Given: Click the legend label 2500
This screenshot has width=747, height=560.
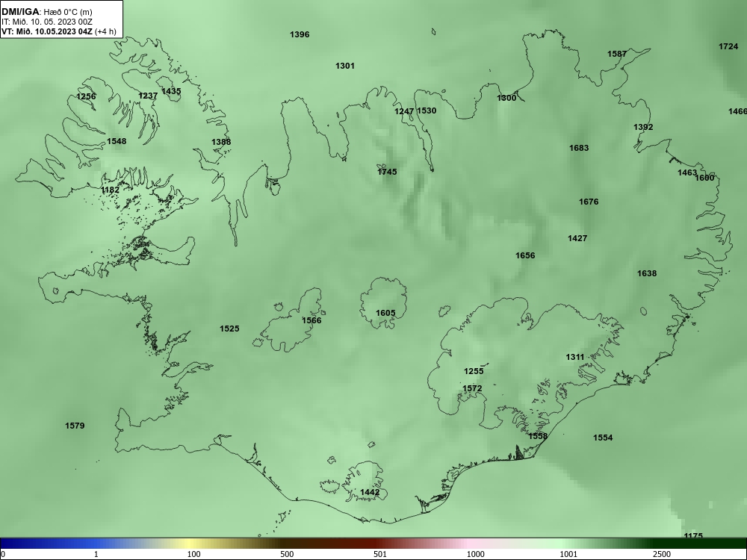Looking at the screenshot, I should (662, 554).
